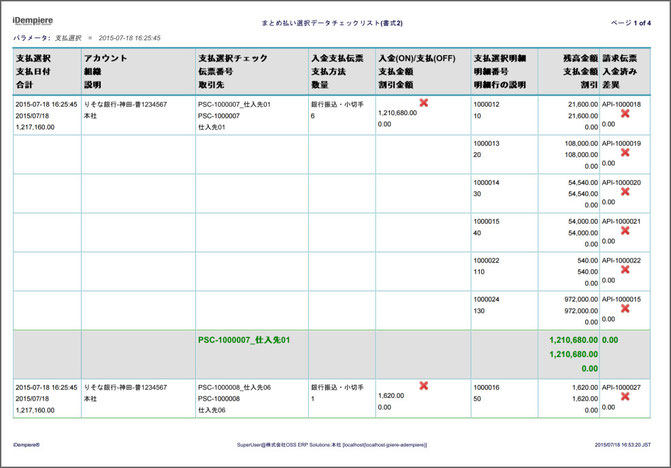Click the red X beside API-1000021
This screenshot has width=671, height=468.
(x=625, y=231)
